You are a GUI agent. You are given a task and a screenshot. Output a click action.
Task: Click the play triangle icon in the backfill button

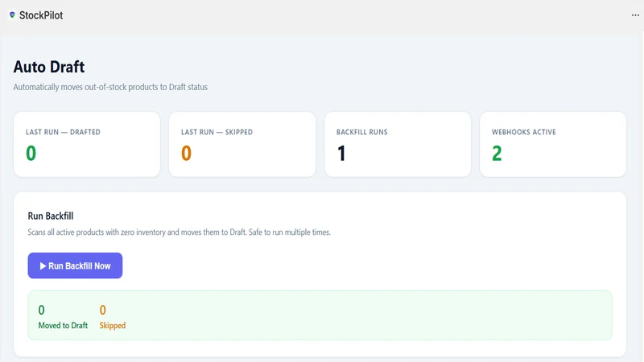[43, 266]
